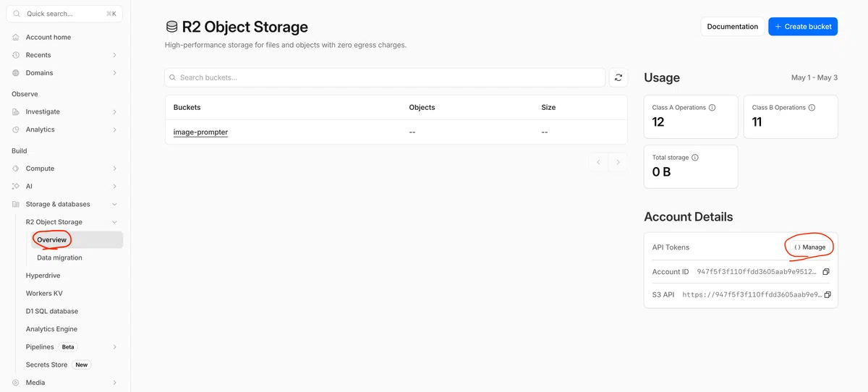Expand the Media chevron
The width and height of the screenshot is (868, 392).
tap(115, 383)
